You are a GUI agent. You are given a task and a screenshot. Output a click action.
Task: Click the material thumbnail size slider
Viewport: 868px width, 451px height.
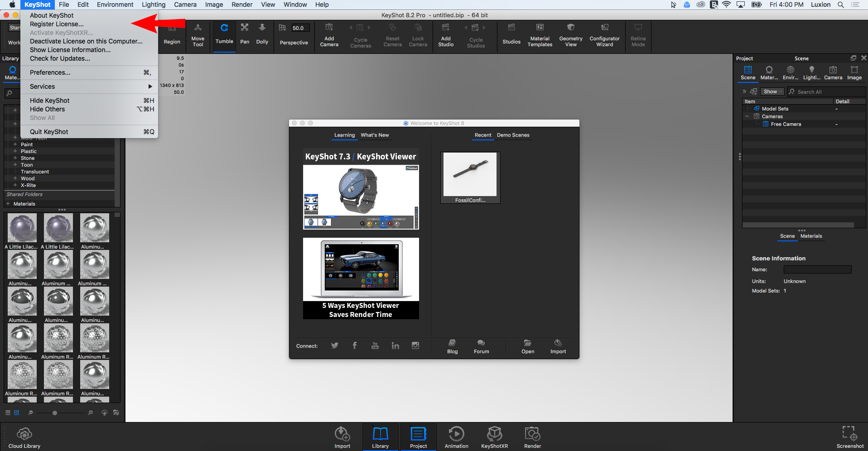tap(55, 413)
